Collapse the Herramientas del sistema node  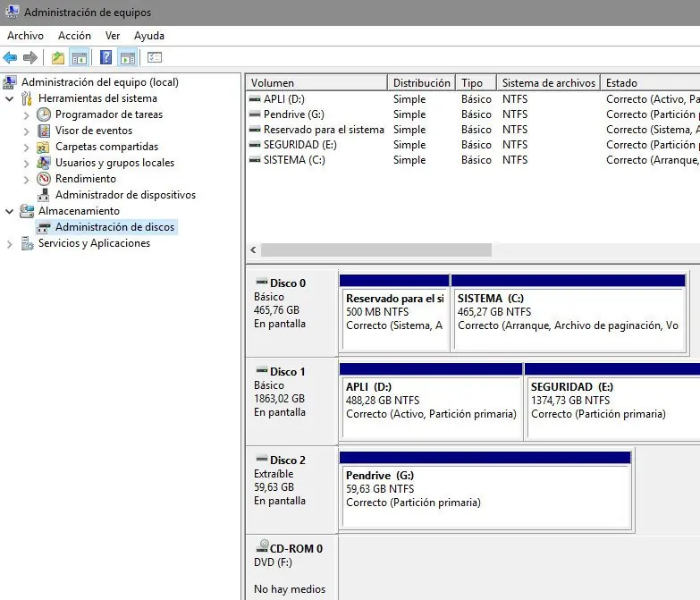click(9, 98)
